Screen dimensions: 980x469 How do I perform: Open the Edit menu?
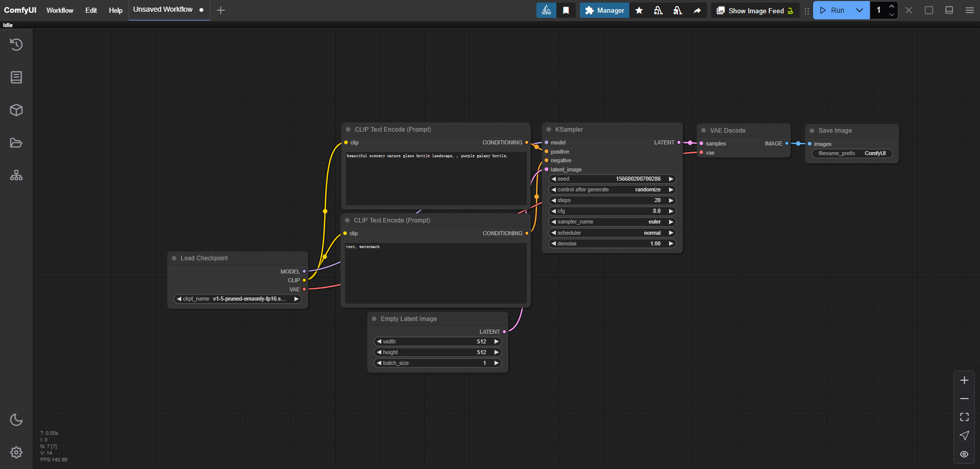[91, 10]
